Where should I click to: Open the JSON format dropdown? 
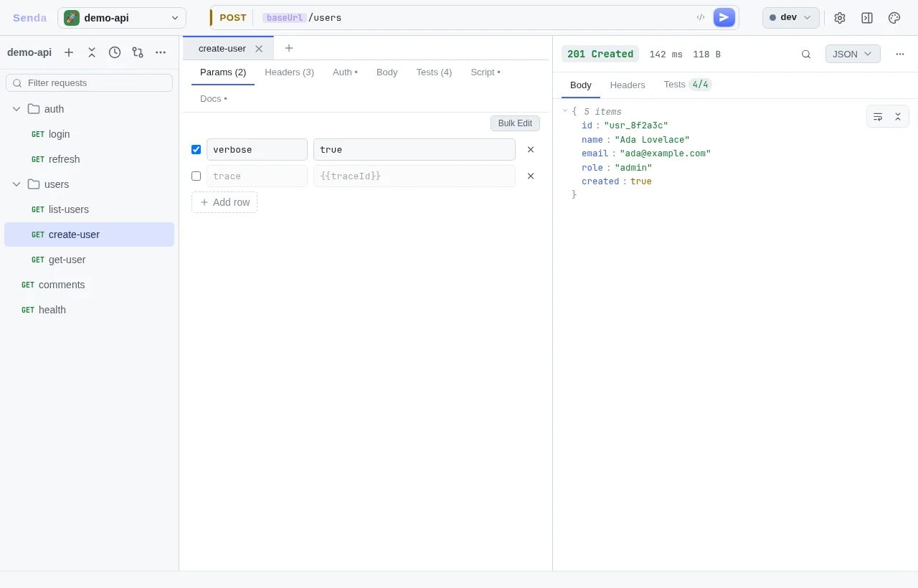tap(853, 54)
